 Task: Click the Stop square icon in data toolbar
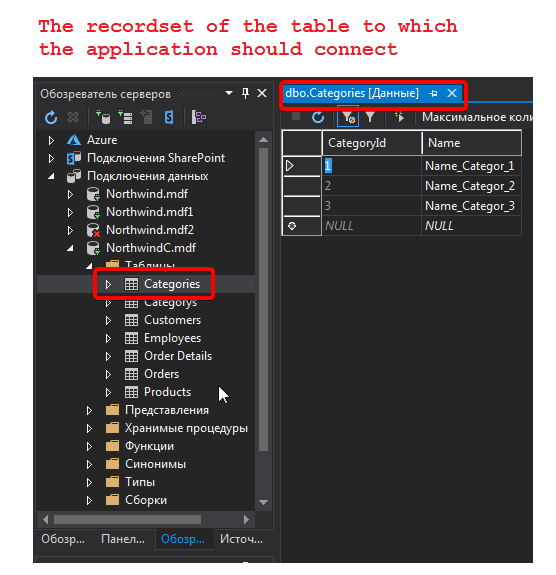pyautogui.click(x=296, y=117)
